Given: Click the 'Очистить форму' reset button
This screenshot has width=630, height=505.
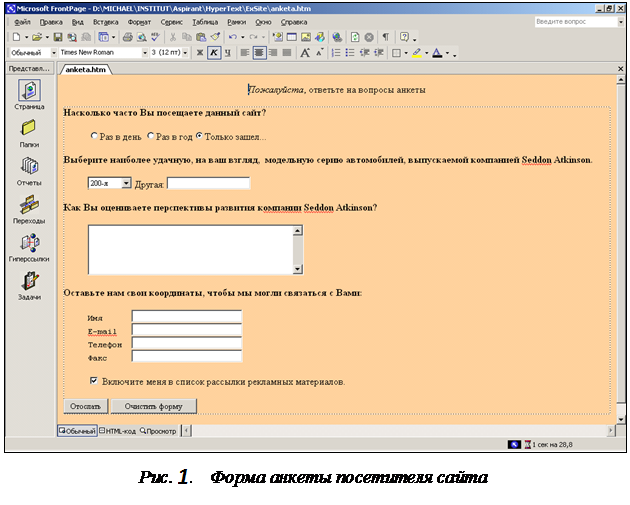Looking at the screenshot, I should click(153, 406).
